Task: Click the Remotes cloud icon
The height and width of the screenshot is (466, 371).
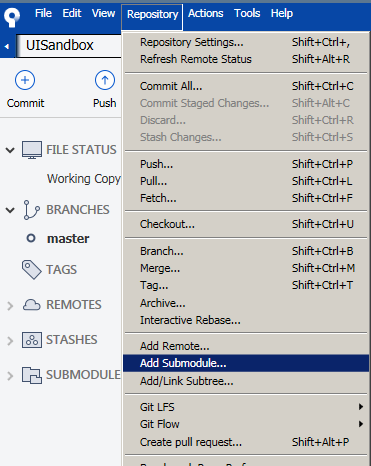Action: point(32,305)
